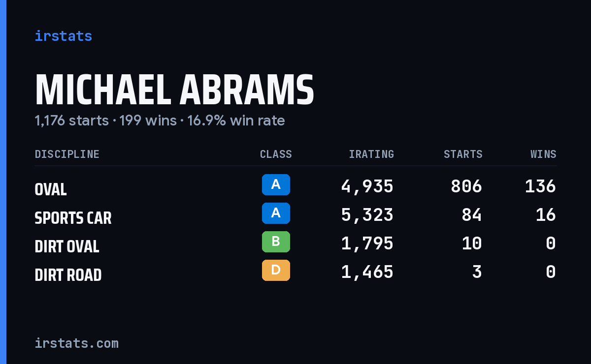Click the Oval wins count 136
591x364 pixels.
[x=540, y=186]
